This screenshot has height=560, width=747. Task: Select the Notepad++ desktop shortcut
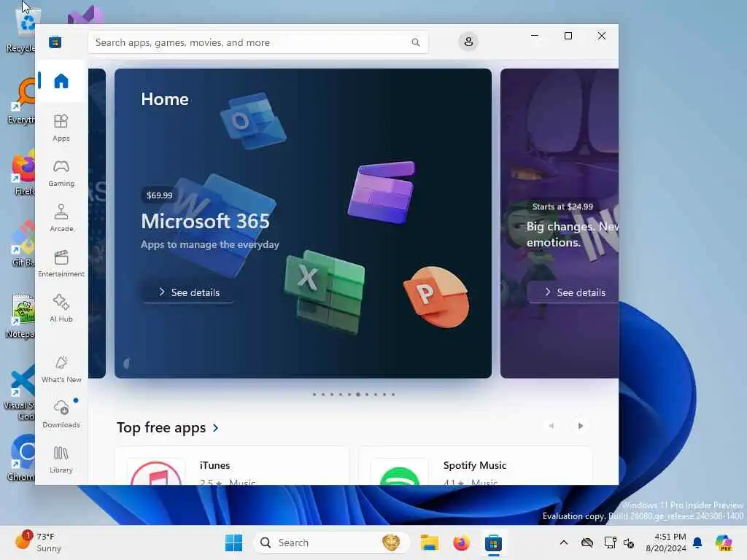pyautogui.click(x=21, y=315)
